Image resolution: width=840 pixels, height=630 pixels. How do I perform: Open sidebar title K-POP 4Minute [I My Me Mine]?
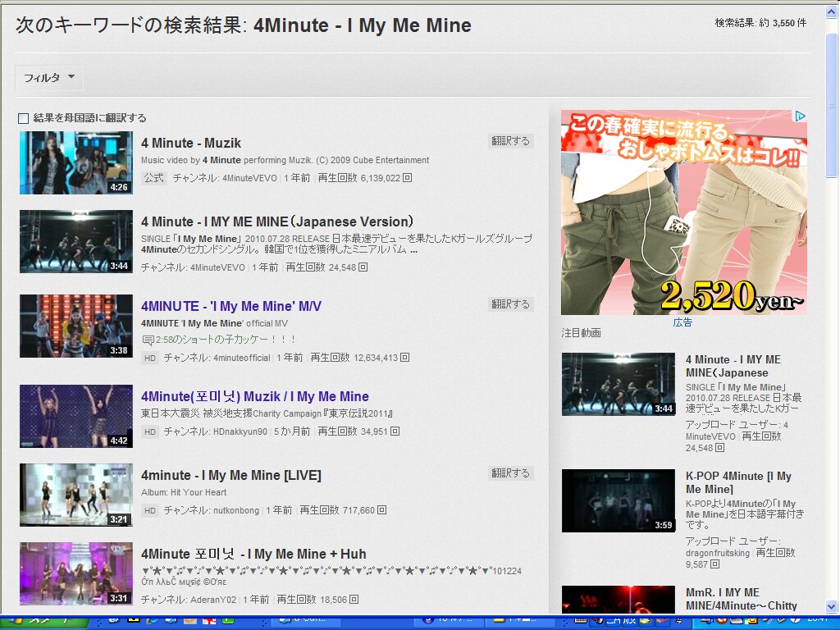coord(738,482)
